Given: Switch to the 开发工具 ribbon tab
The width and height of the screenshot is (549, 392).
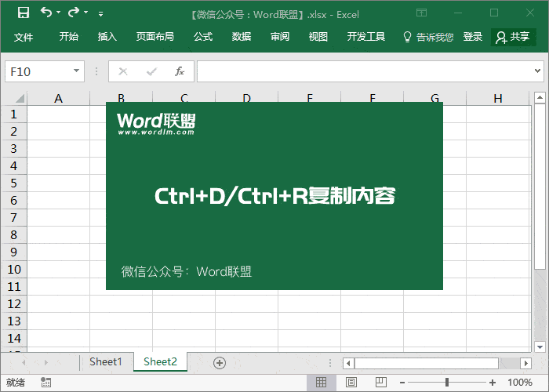Looking at the screenshot, I should 366,37.
